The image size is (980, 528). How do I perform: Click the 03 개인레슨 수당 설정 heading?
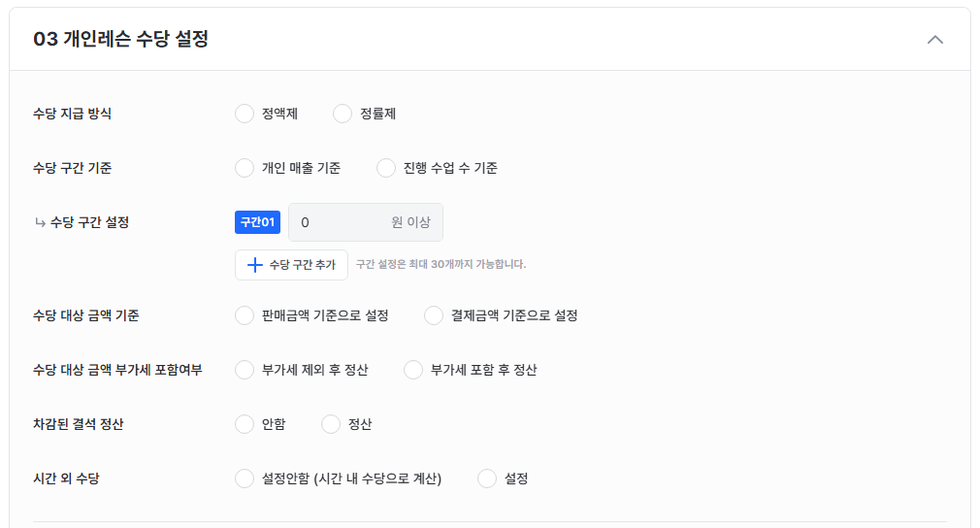120,39
